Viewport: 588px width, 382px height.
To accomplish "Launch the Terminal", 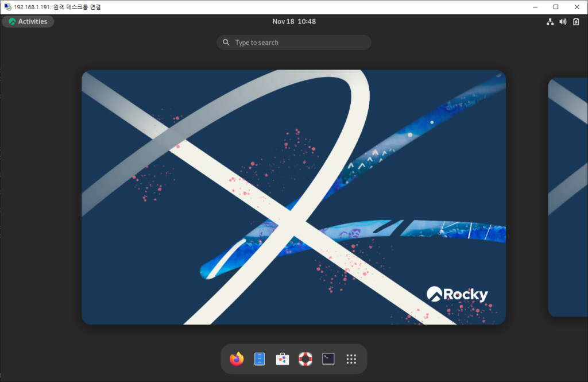I will (x=328, y=358).
